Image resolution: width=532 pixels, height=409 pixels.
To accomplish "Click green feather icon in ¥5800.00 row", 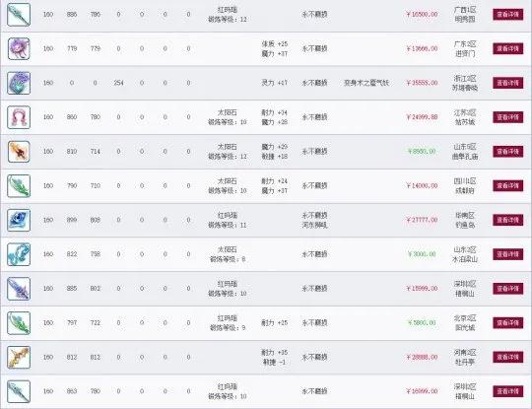I will pos(19,323).
